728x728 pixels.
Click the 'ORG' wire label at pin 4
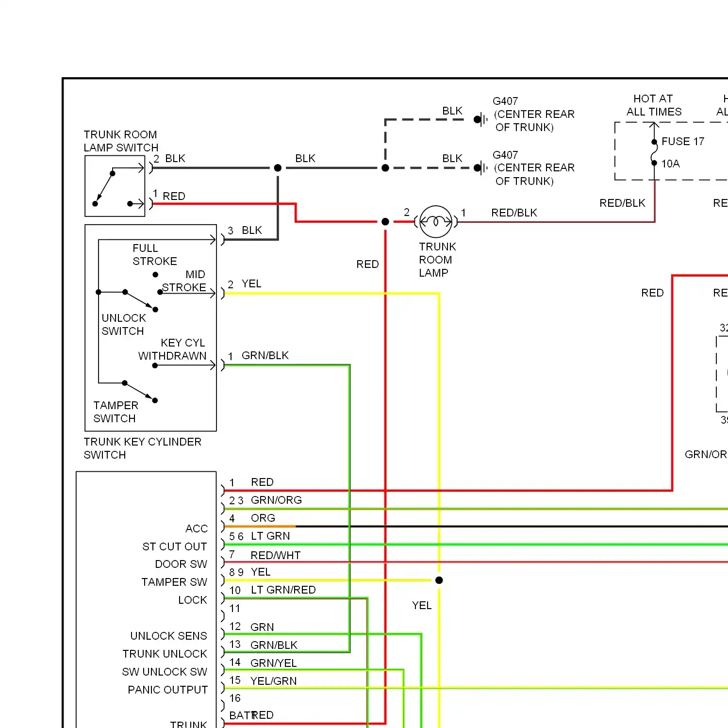(263, 518)
